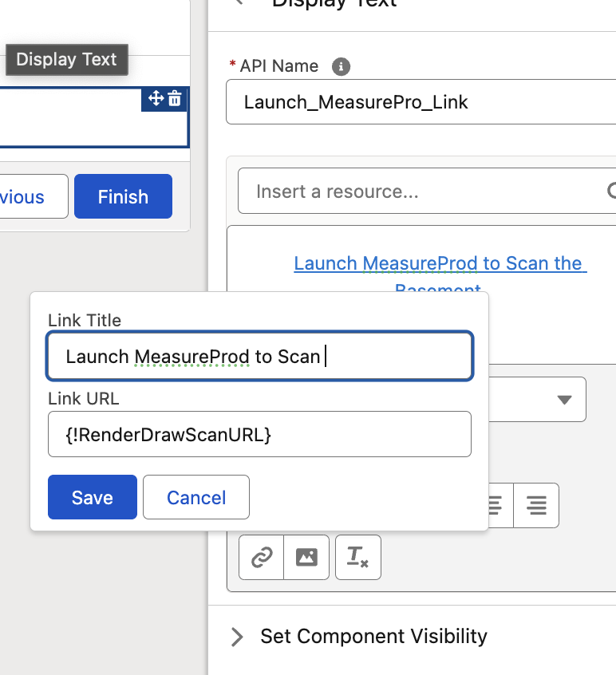Click the insert link toolbar icon
This screenshot has width=616, height=675.
262,557
